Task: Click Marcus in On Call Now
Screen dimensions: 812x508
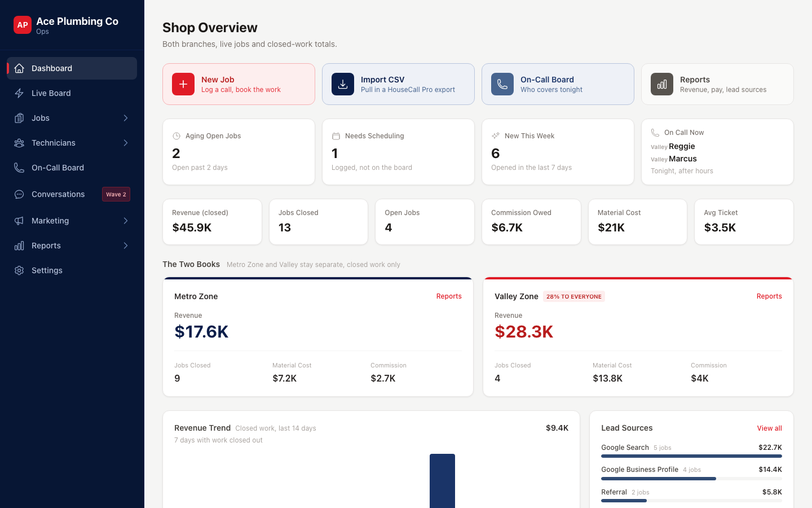Action: click(x=683, y=159)
